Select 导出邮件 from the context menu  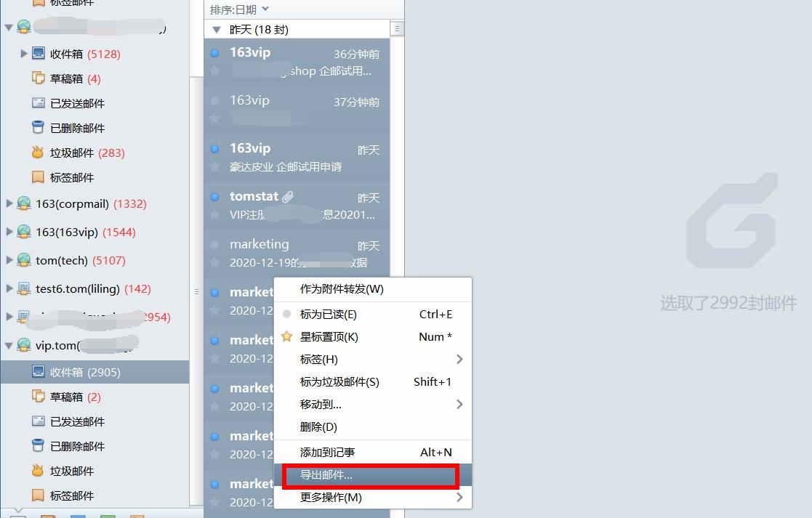pos(369,476)
